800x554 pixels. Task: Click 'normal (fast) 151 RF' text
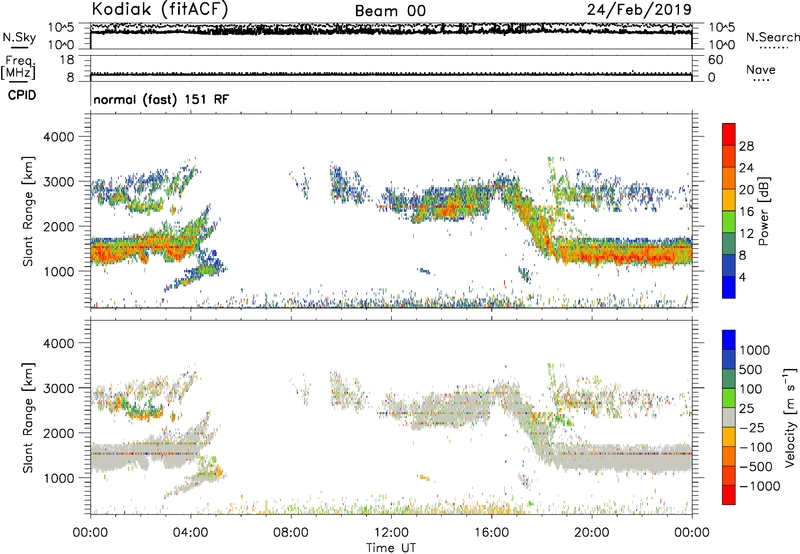pos(161,99)
